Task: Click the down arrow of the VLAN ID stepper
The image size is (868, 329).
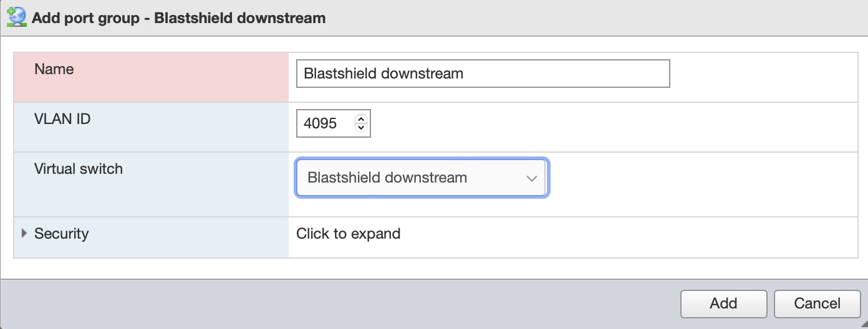Action: 360,128
